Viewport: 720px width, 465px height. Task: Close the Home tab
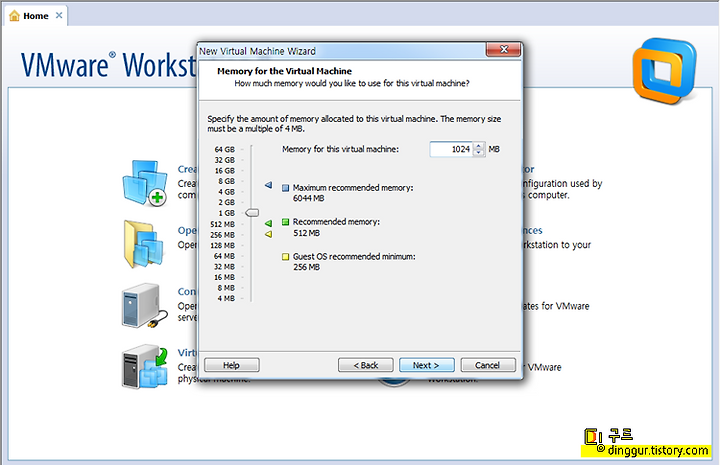[x=59, y=15]
